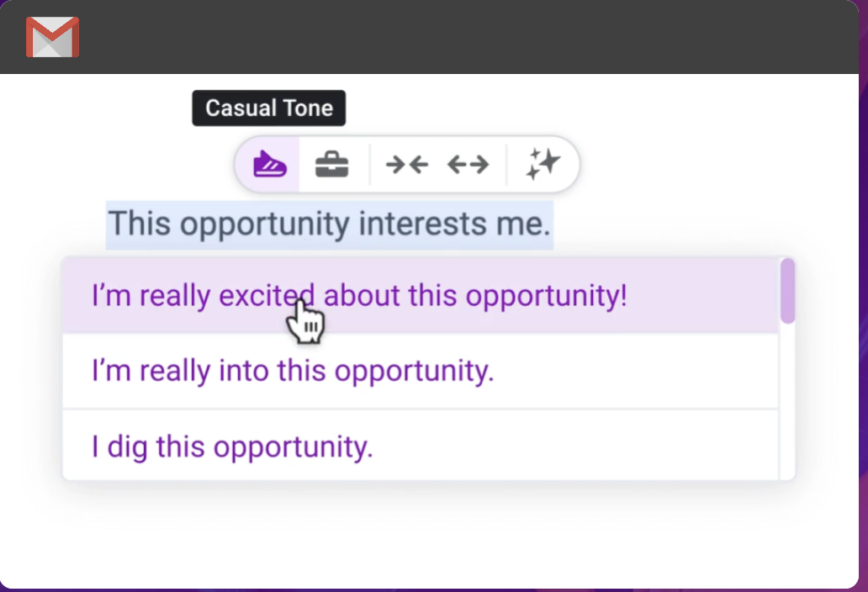Choose "I'm really into this opportunity." suggestion

point(293,371)
